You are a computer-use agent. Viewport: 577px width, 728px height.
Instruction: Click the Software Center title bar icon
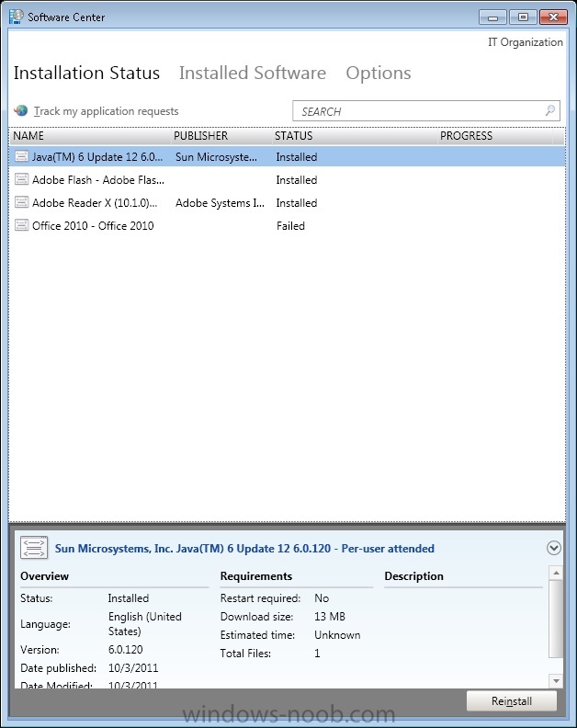pos(17,17)
